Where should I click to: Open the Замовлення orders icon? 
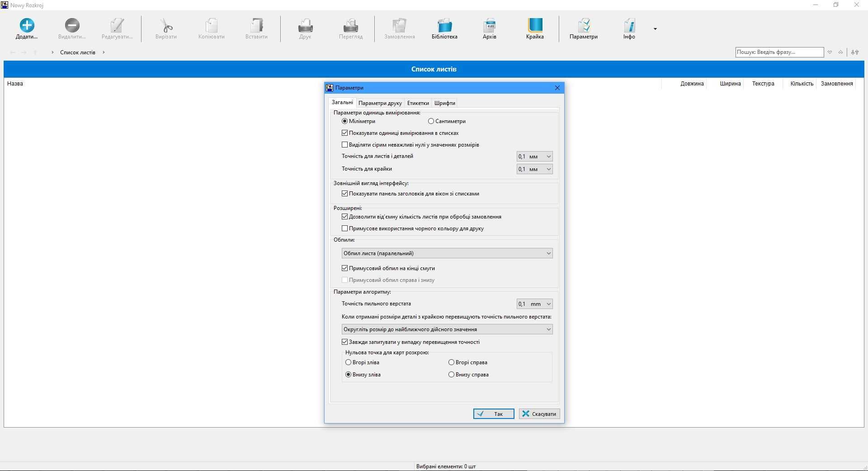click(399, 25)
